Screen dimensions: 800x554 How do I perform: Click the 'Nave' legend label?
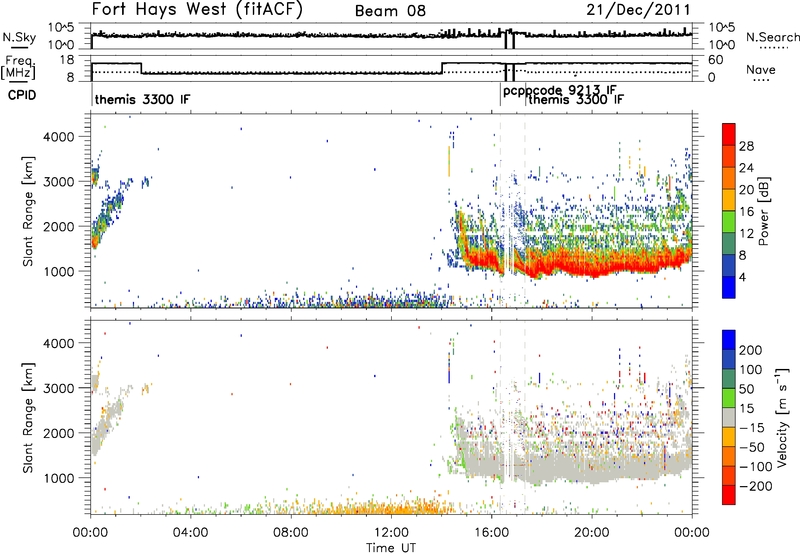760,69
